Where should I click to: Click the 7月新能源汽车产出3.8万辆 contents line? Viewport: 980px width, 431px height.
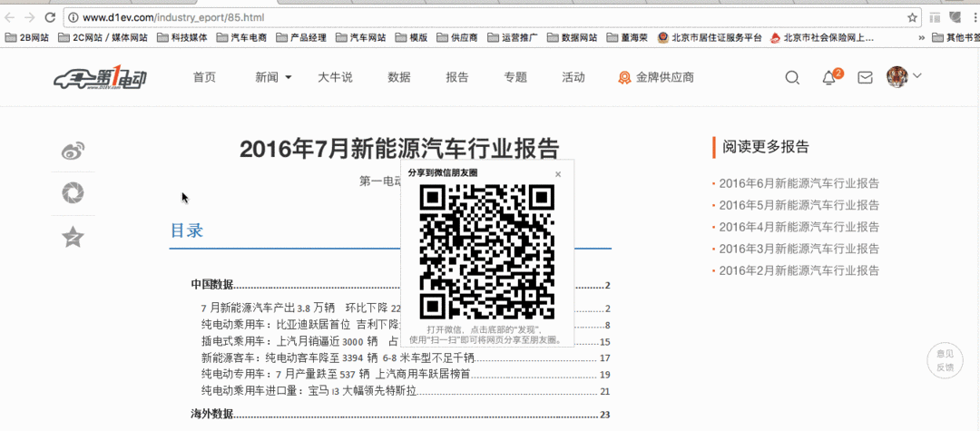point(406,308)
